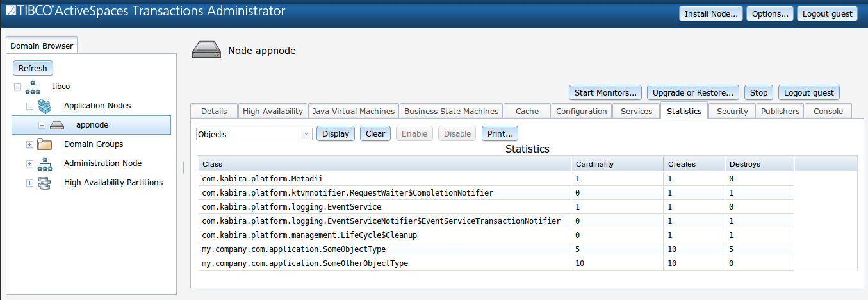The image size is (868, 300).
Task: Collapse the Application Nodes tree branch
Action: (x=29, y=106)
